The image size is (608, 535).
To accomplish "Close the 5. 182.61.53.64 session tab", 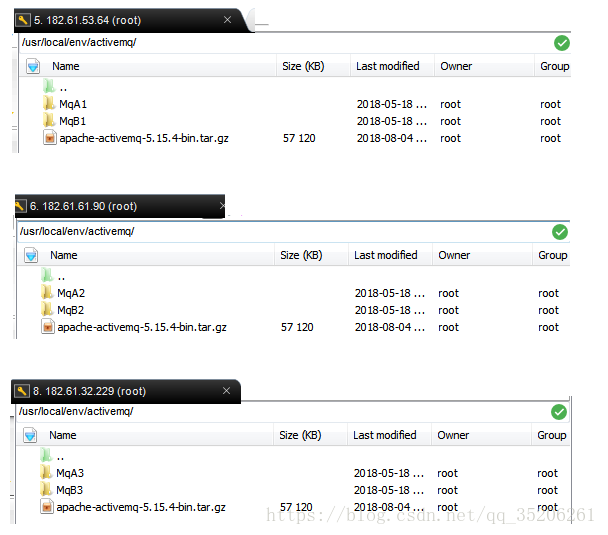I will (x=228, y=20).
